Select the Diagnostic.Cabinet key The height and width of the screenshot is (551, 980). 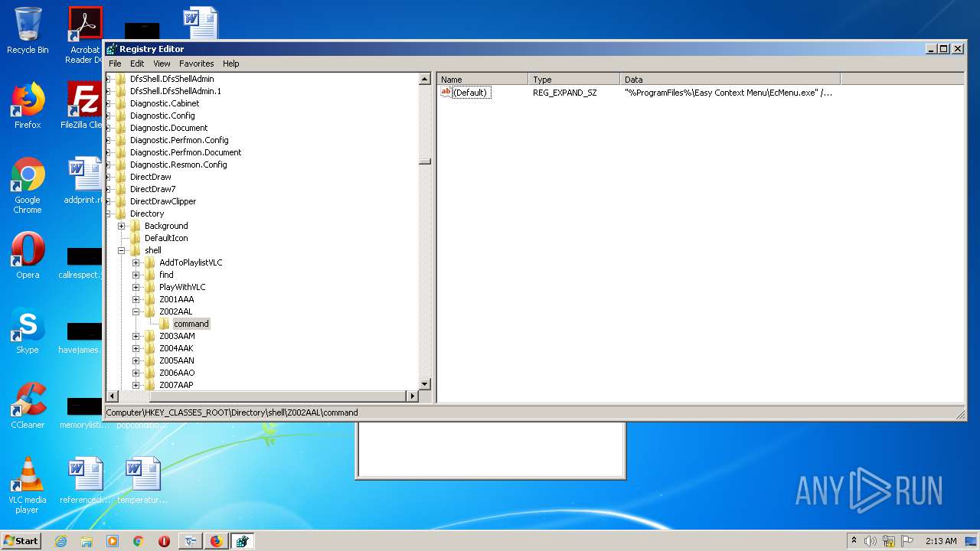click(x=165, y=103)
